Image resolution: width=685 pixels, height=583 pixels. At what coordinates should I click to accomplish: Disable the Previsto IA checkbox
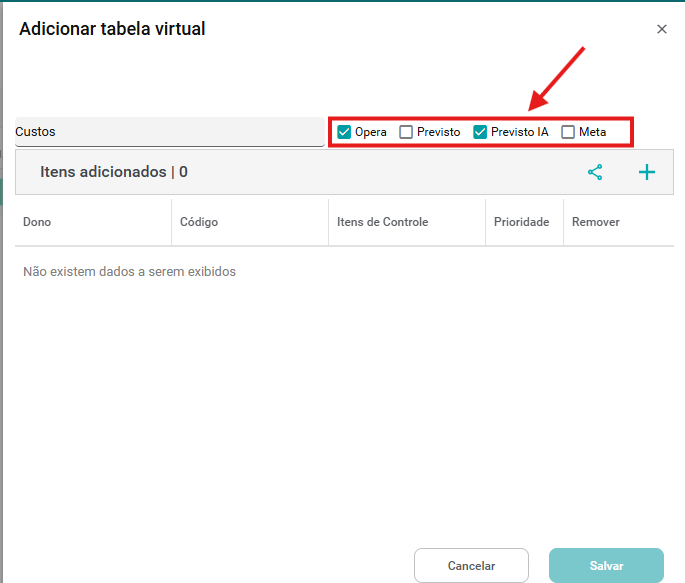pos(480,132)
